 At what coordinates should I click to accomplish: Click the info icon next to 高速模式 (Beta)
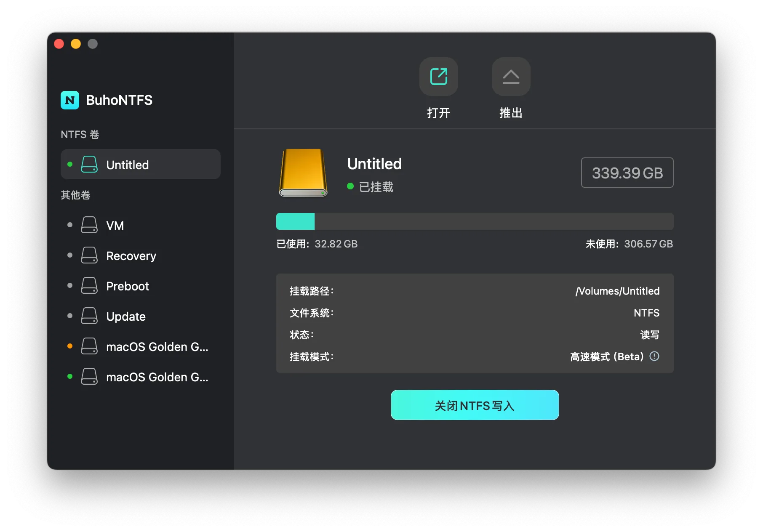(654, 356)
